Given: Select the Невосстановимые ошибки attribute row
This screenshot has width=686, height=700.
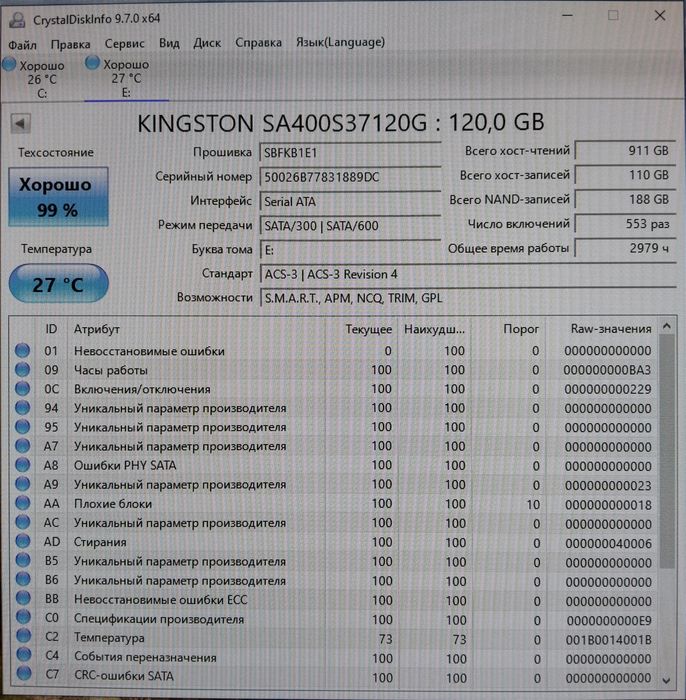Looking at the screenshot, I should pos(334,351).
